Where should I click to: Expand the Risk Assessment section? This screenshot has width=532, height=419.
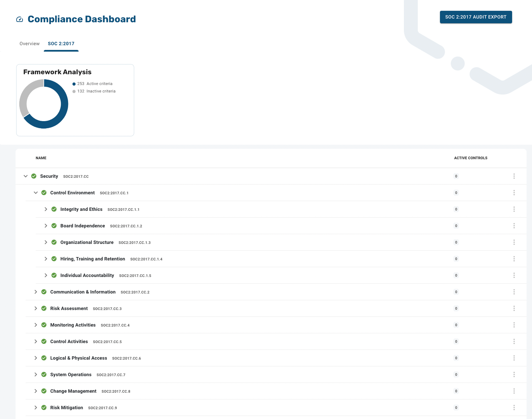coord(36,308)
